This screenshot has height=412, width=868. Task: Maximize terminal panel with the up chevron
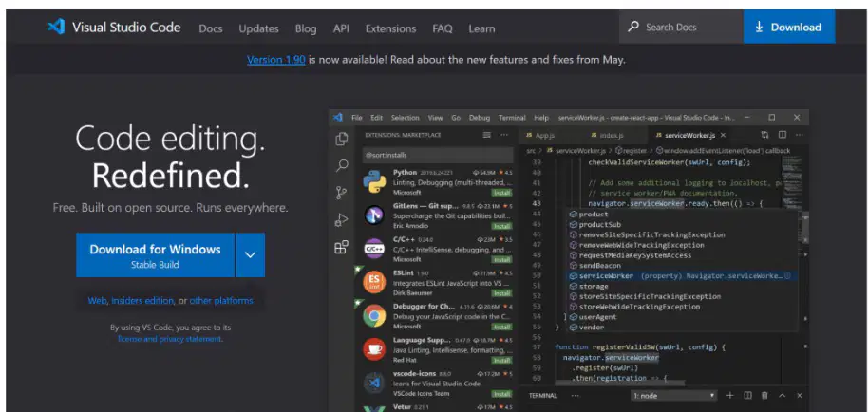pyautogui.click(x=783, y=396)
